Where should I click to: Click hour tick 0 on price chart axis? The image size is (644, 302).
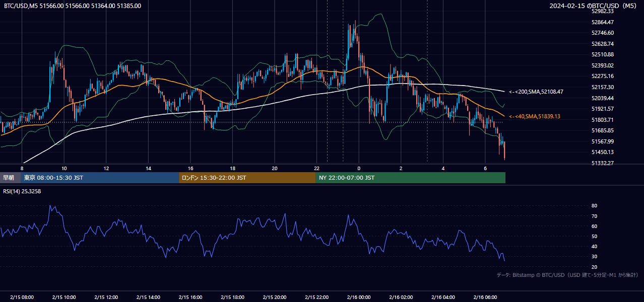point(359,168)
